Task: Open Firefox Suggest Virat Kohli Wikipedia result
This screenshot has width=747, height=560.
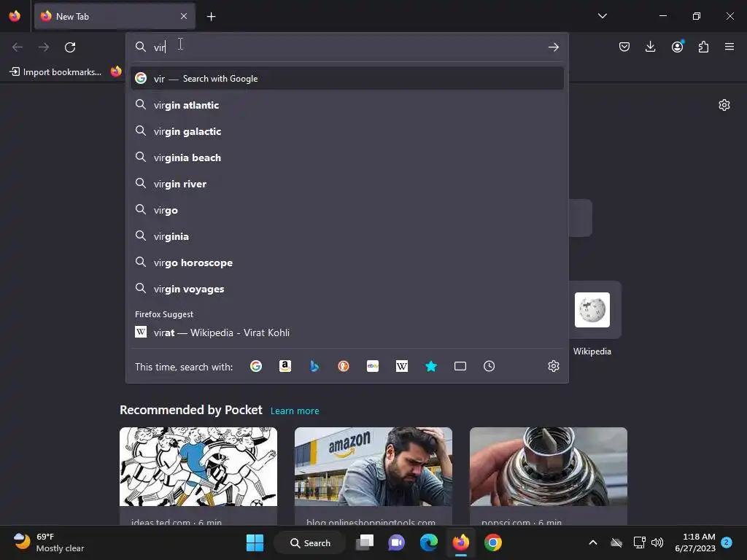Action: coord(347,332)
